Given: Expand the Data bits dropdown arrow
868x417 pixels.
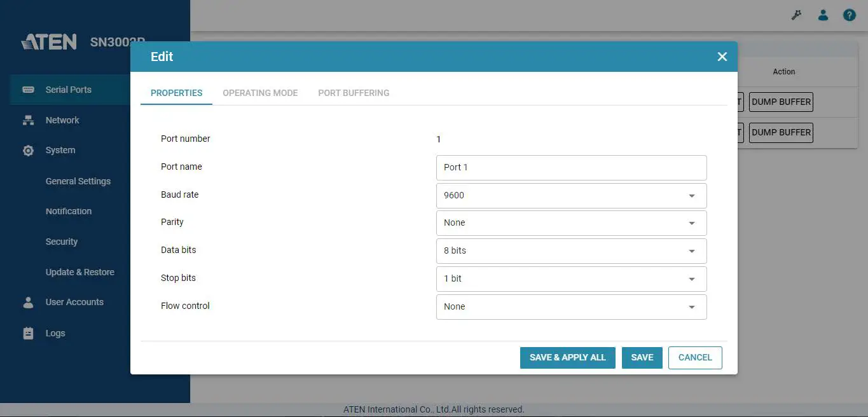Looking at the screenshot, I should pyautogui.click(x=692, y=251).
